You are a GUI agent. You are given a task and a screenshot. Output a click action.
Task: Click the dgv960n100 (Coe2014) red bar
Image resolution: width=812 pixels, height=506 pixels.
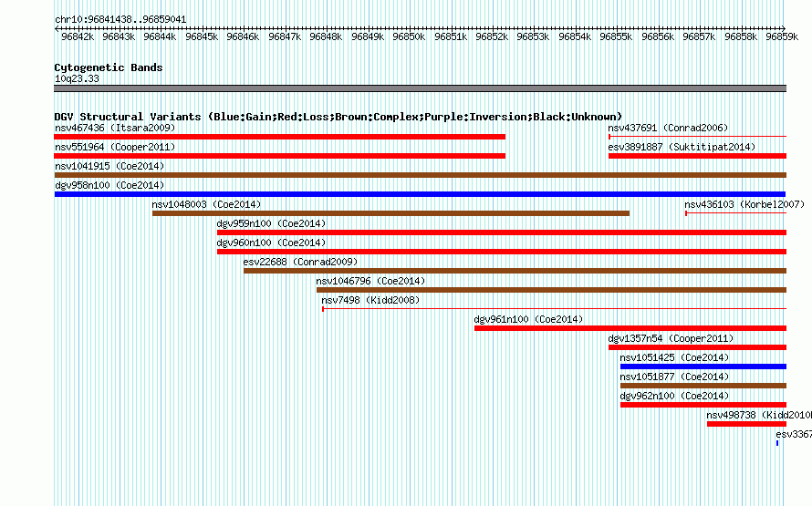501,252
